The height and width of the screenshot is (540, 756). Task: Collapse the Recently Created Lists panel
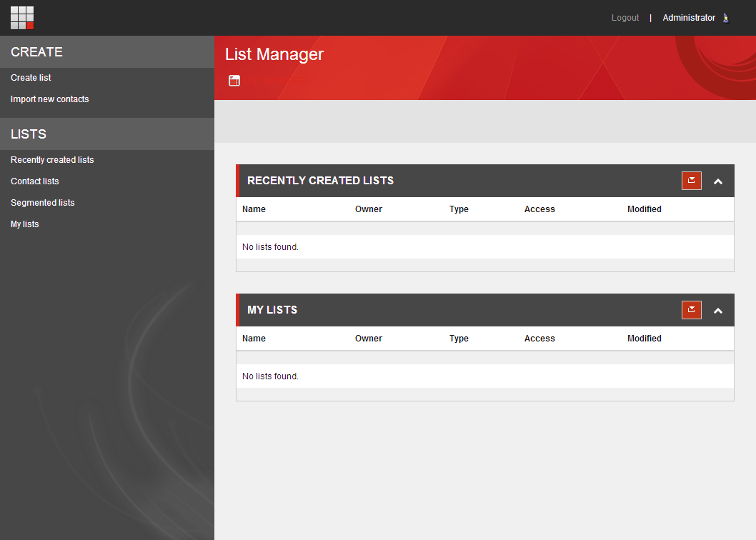pos(718,181)
